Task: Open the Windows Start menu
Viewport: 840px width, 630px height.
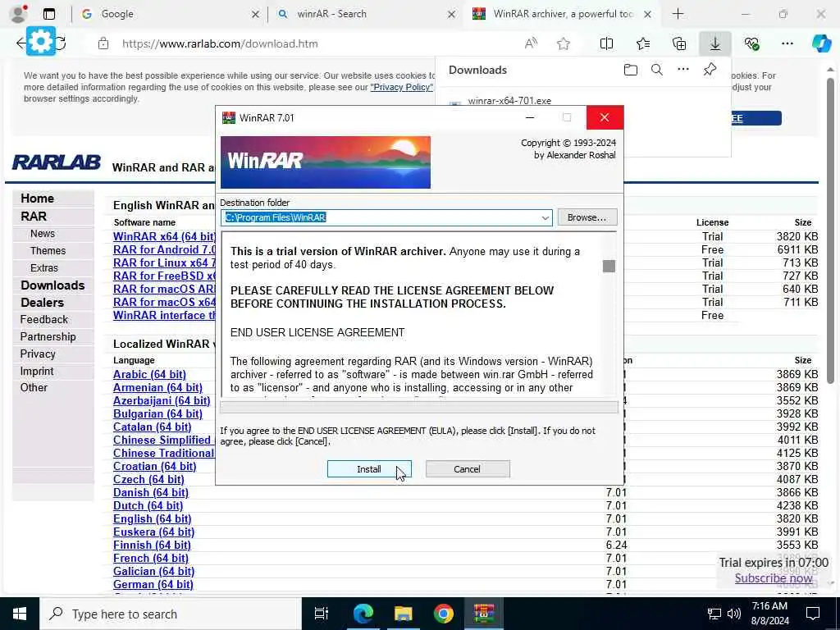Action: [20, 614]
